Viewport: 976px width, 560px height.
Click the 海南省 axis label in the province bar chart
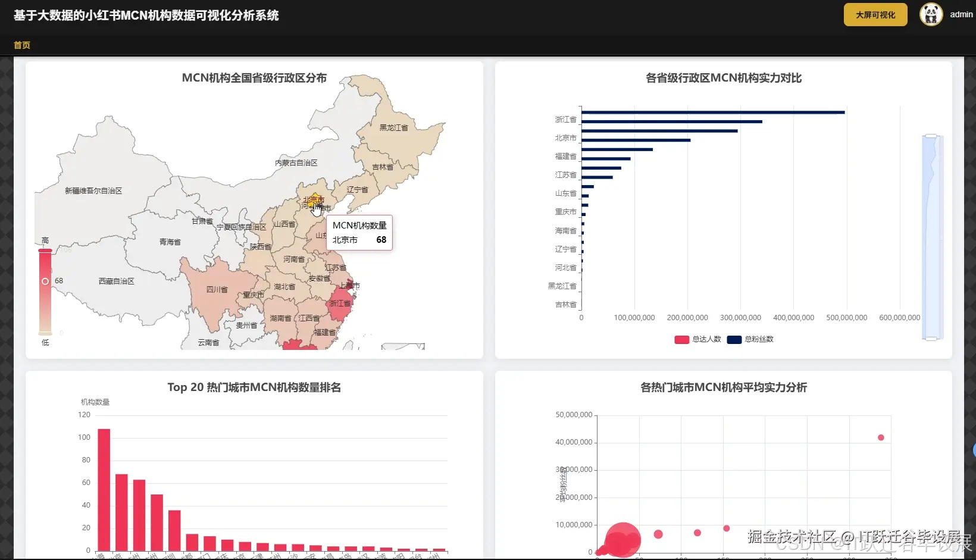tap(565, 231)
